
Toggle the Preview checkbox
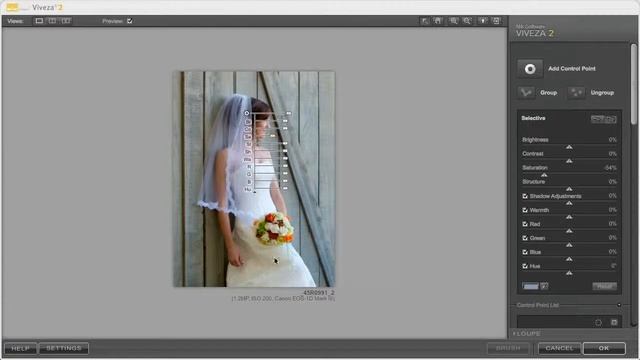pos(129,21)
